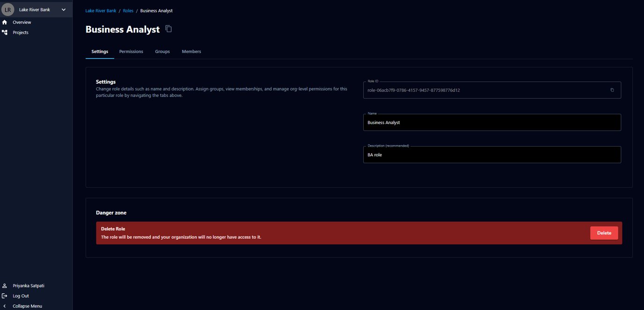This screenshot has height=310, width=644.
Task: Open the Permissions tab
Action: (x=131, y=52)
